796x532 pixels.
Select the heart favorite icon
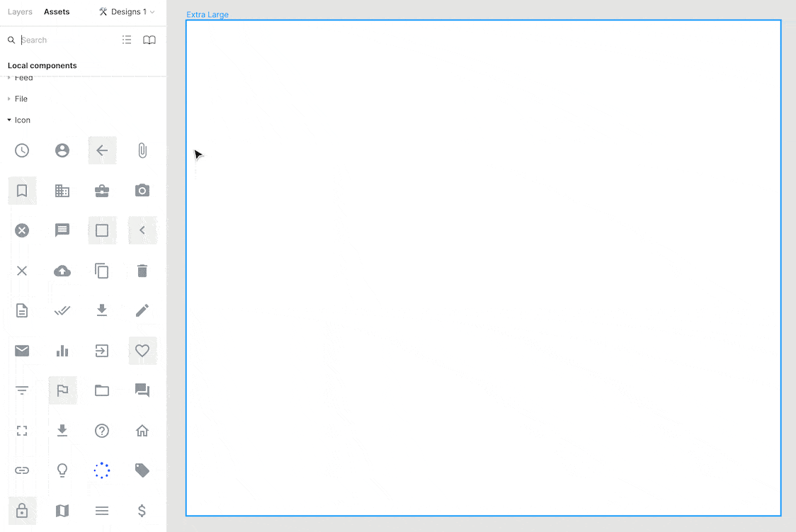point(142,350)
